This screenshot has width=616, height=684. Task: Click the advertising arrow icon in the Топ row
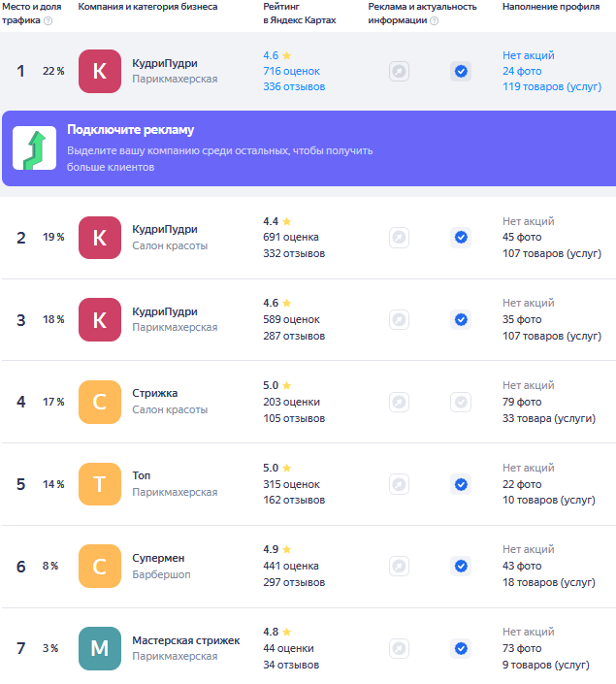pos(399,484)
